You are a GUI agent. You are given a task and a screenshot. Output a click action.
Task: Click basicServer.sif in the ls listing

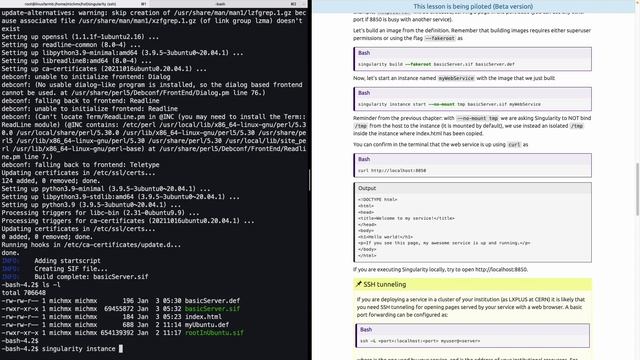pos(212,309)
